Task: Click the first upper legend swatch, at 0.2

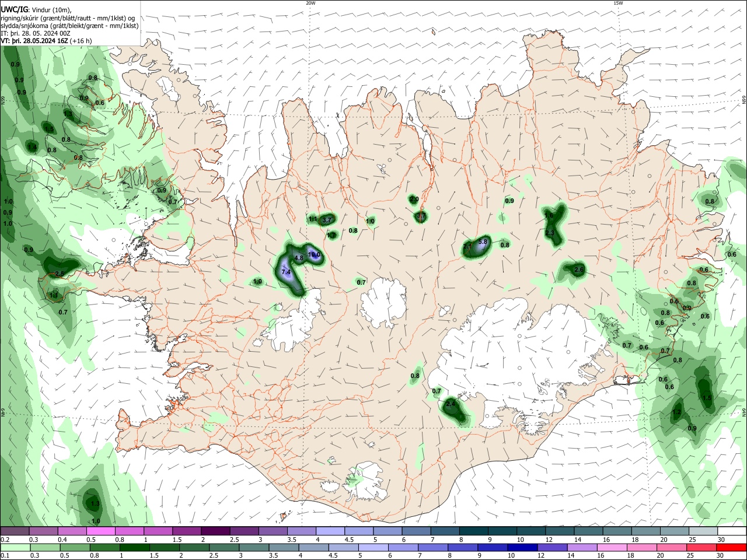Action: [15, 531]
